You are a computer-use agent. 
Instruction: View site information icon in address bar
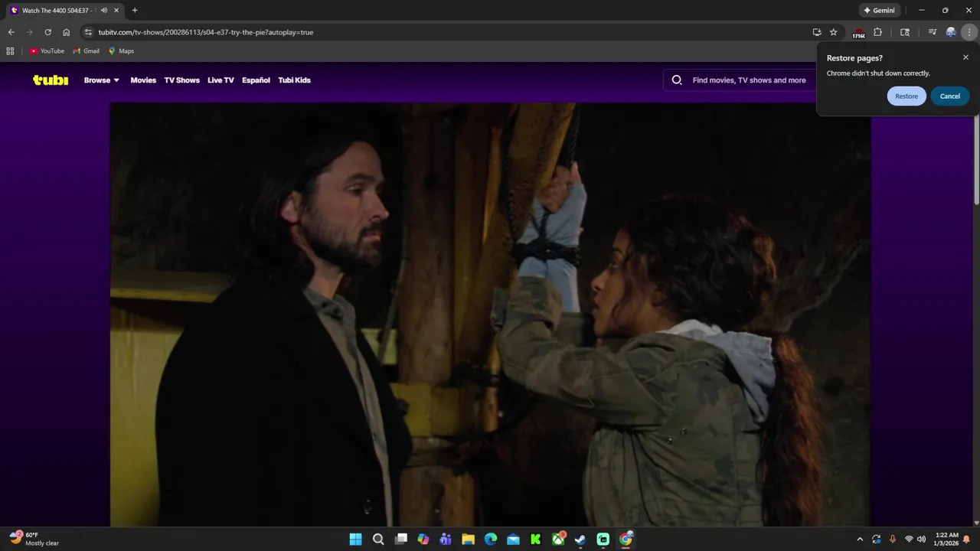coord(88,32)
